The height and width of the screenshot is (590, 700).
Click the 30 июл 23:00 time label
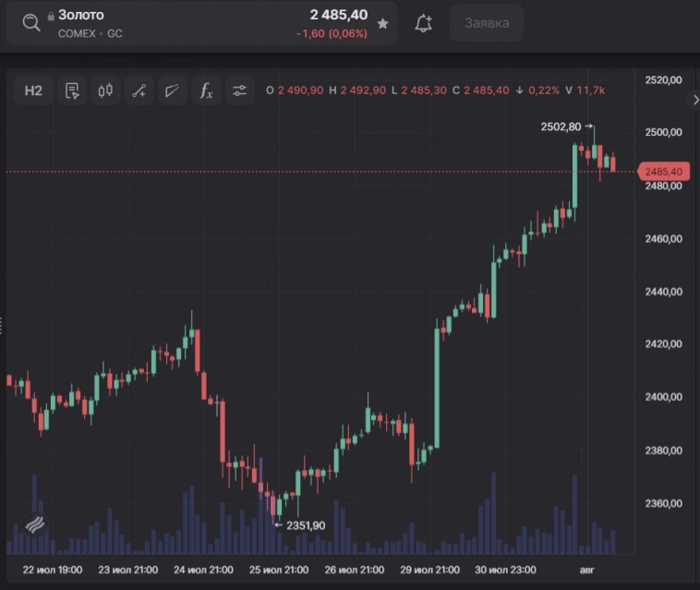tap(505, 570)
